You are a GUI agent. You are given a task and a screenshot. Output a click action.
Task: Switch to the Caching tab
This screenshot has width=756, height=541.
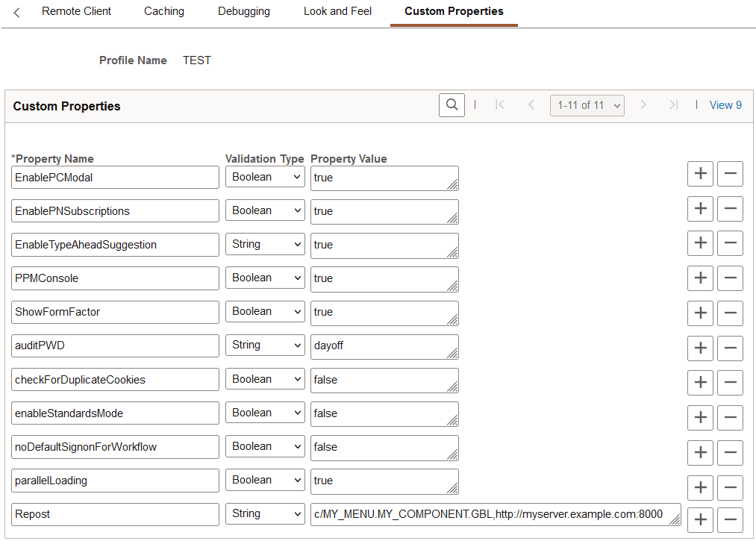pyautogui.click(x=163, y=11)
